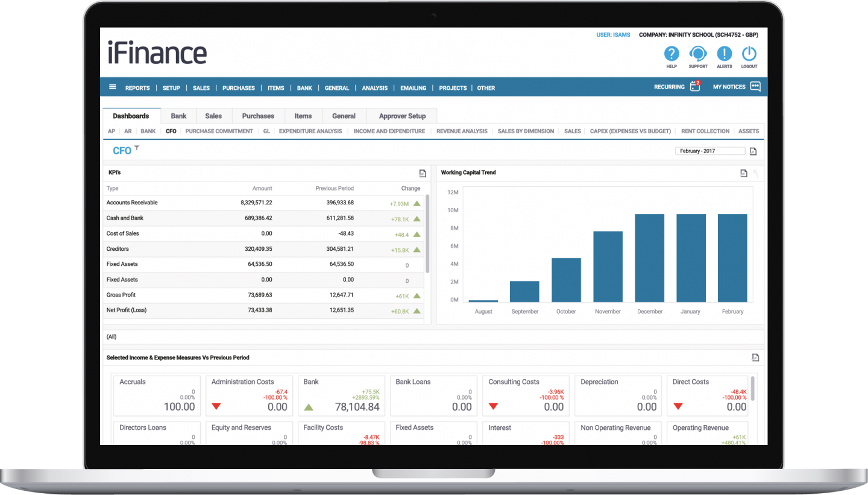Export the Working Capital Trend chart
Image resolution: width=868 pixels, height=495 pixels.
click(x=744, y=173)
